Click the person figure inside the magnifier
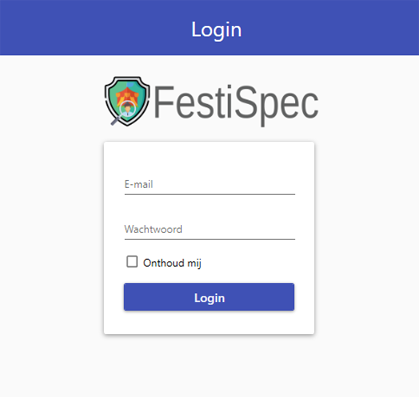 click(x=128, y=108)
